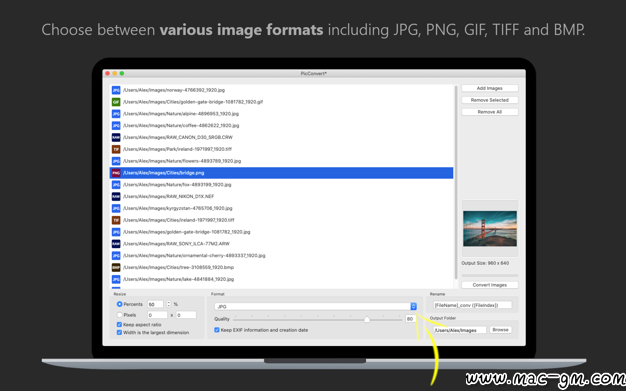Click the percent value stepper arrows
The height and width of the screenshot is (391, 626).
tap(168, 304)
